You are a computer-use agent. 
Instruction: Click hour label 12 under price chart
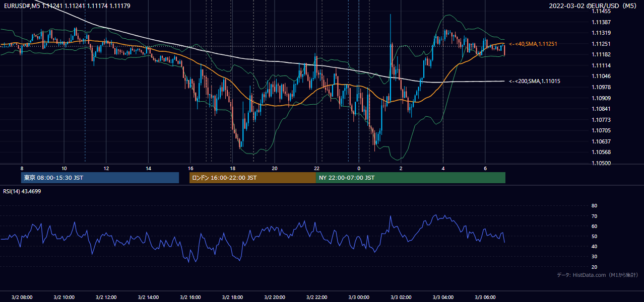click(106, 168)
